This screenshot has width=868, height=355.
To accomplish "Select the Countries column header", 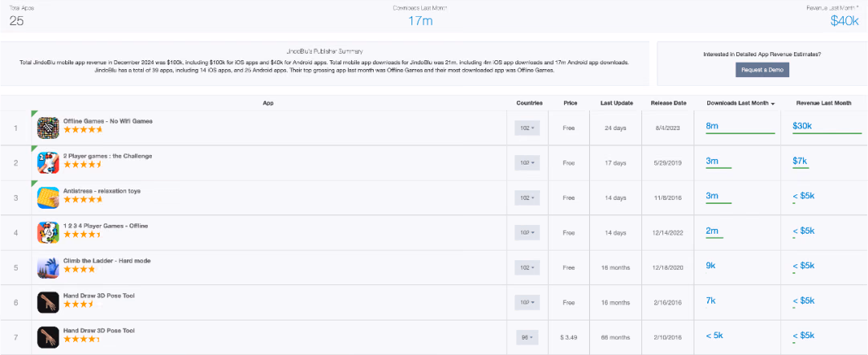I will coord(529,103).
